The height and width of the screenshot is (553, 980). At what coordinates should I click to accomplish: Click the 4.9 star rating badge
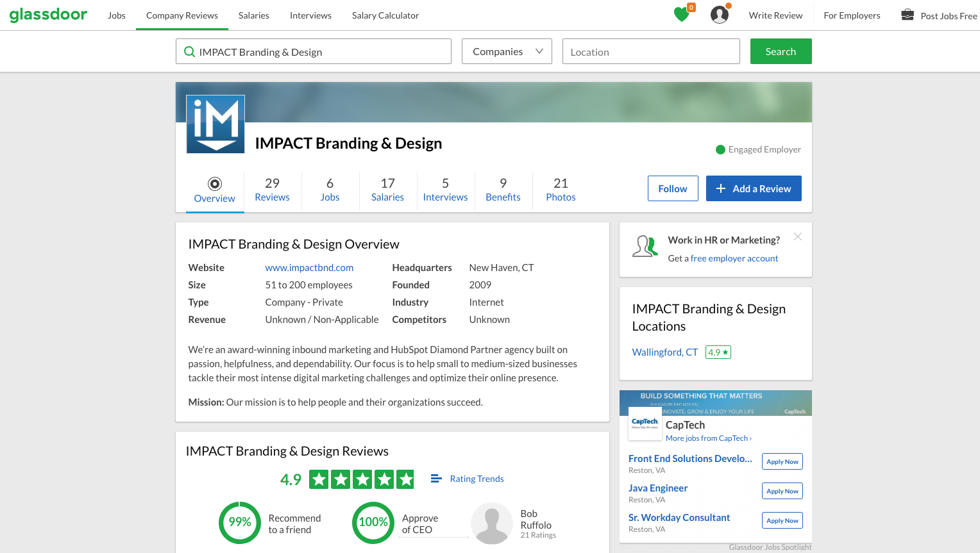tap(718, 352)
